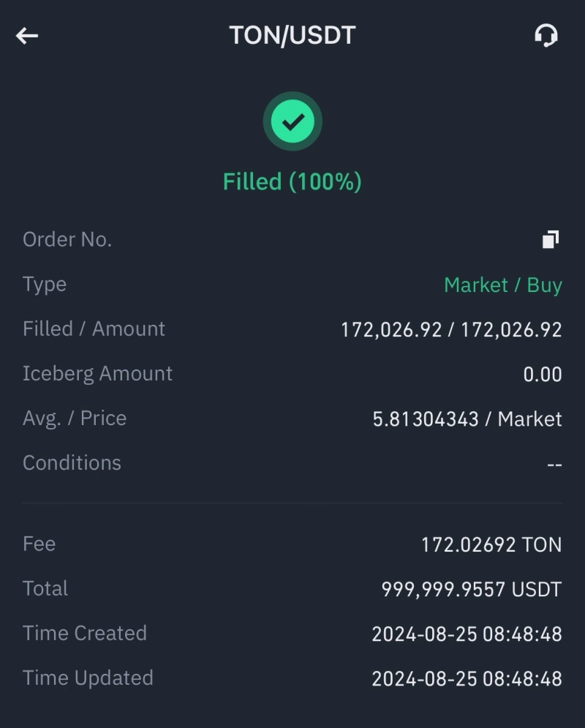The width and height of the screenshot is (585, 728).
Task: Click the Market / Buy type value
Action: [x=502, y=285]
